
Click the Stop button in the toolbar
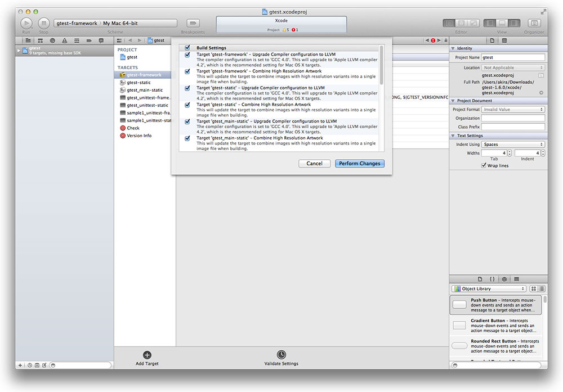click(43, 23)
